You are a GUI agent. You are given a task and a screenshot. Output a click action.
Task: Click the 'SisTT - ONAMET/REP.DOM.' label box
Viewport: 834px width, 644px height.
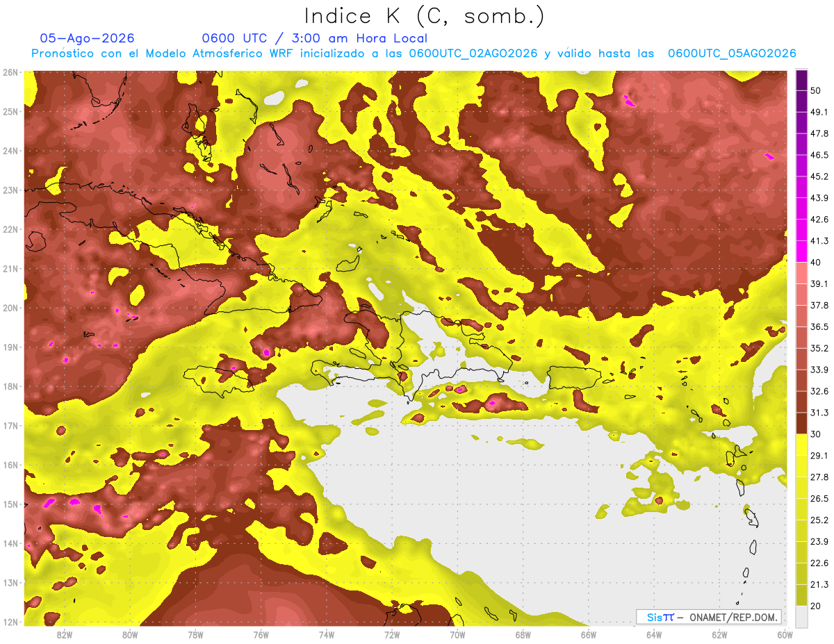709,617
